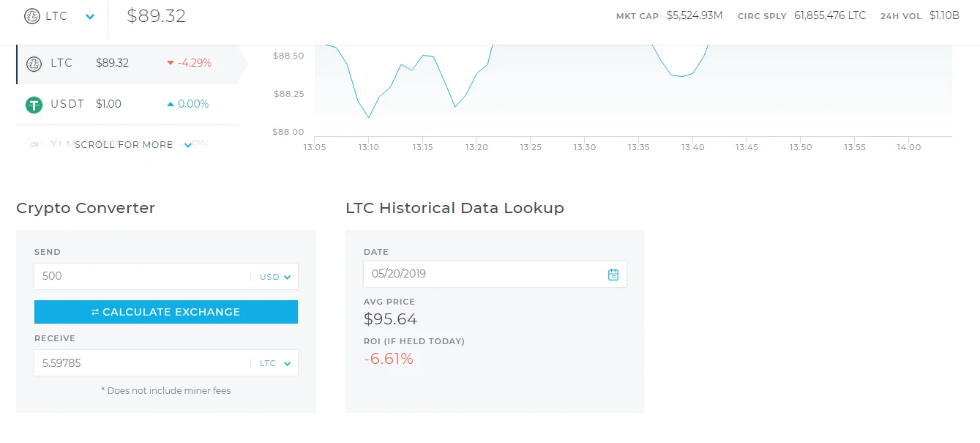The image size is (980, 443).
Task: Expand the Scroll For More chevron
Action: [188, 145]
